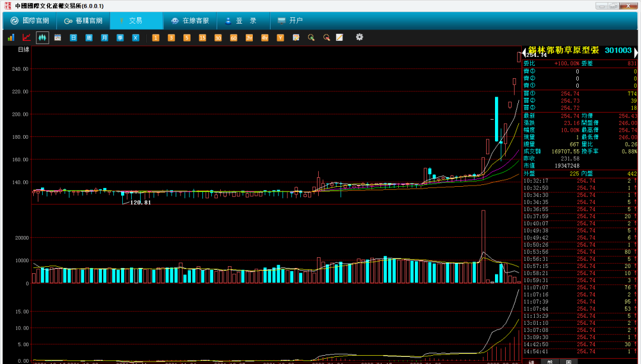Select the 圖 tab in bottom panel
Image resolution: width=641 pixels, height=364 pixels.
point(568,362)
